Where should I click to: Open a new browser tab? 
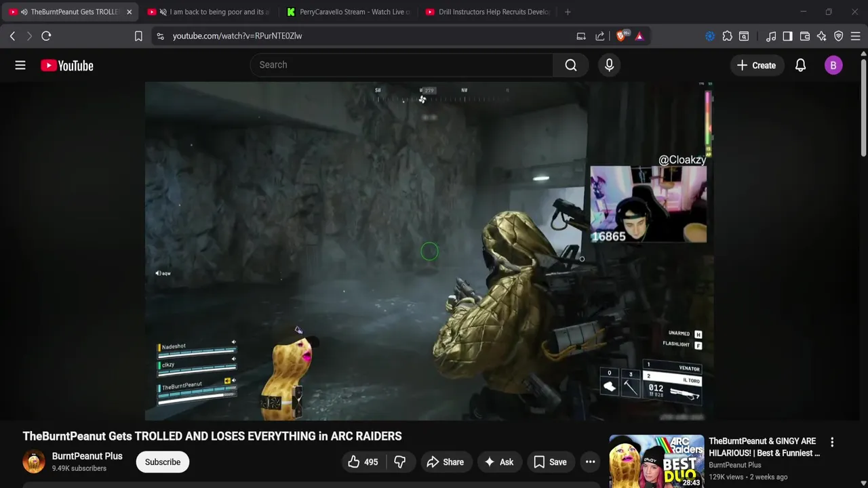point(568,12)
